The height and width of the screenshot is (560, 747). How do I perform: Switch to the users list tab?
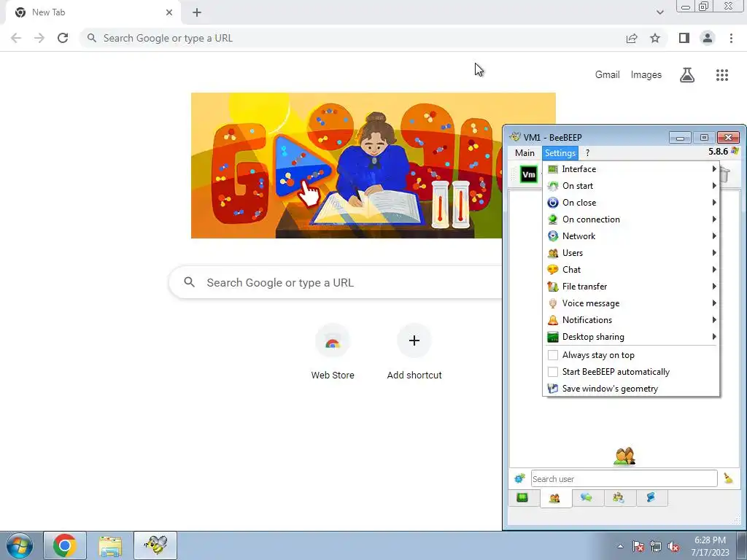click(554, 499)
